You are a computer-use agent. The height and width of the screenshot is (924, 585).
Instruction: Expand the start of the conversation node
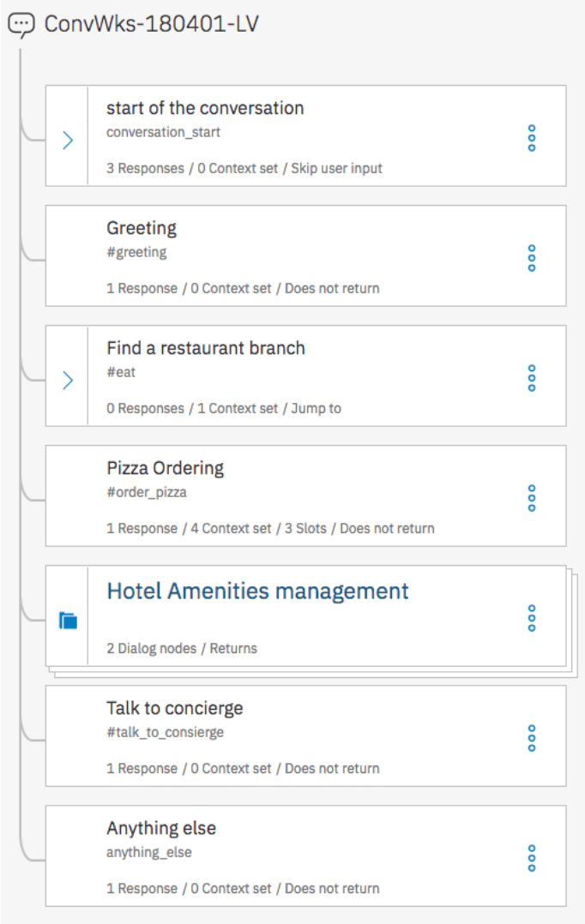coord(68,141)
